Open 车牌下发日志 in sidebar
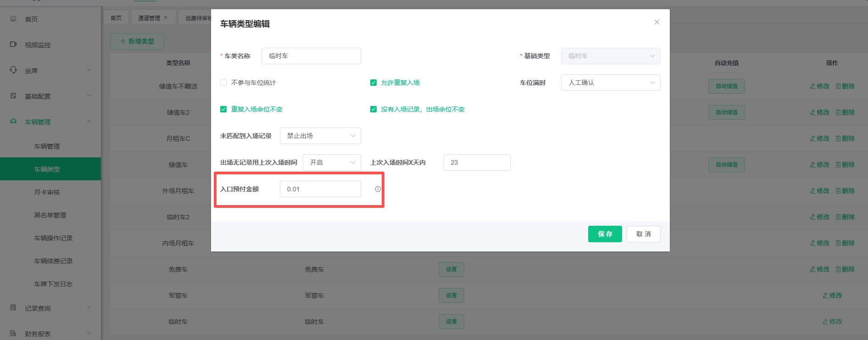The width and height of the screenshot is (868, 340). click(x=53, y=284)
